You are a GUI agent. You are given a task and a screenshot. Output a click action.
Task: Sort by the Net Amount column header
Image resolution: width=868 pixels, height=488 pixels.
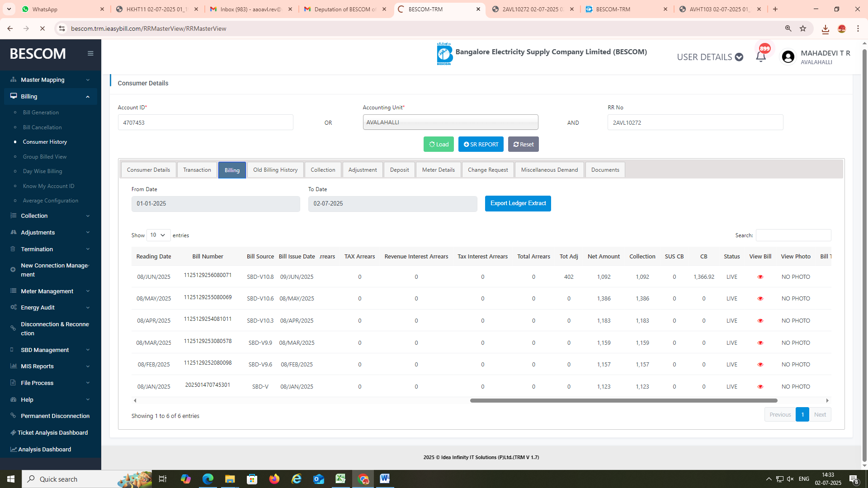[x=604, y=257]
